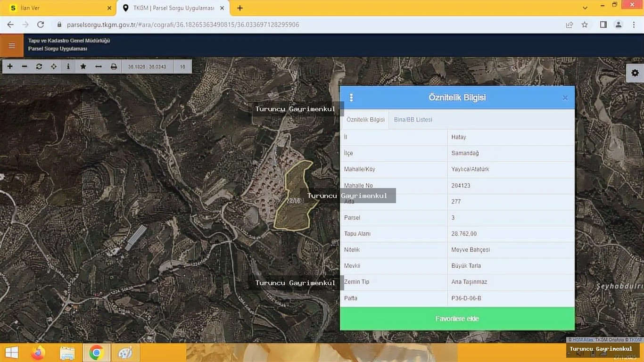Close the İlan Ver tab
Screen dimensions: 644x362
click(109, 8)
